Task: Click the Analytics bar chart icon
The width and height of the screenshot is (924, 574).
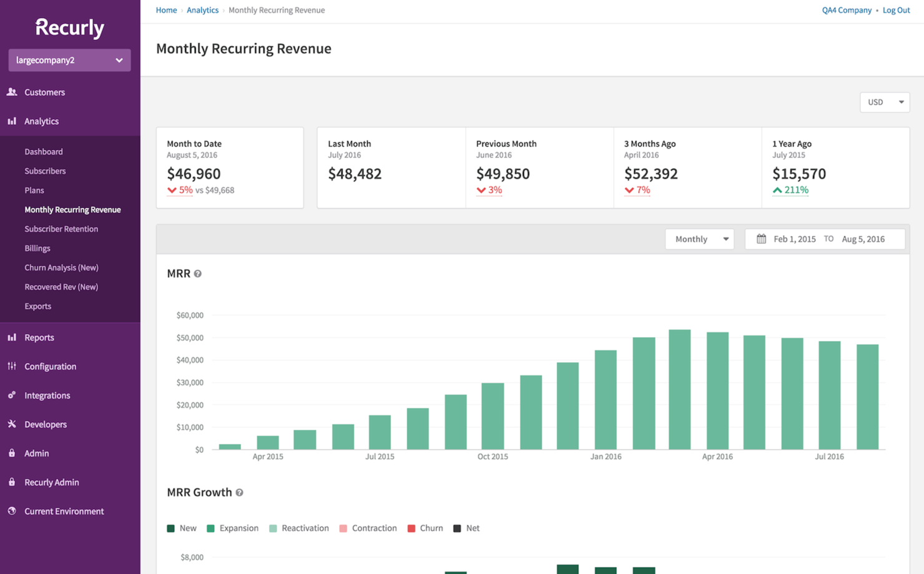Action: 12,121
